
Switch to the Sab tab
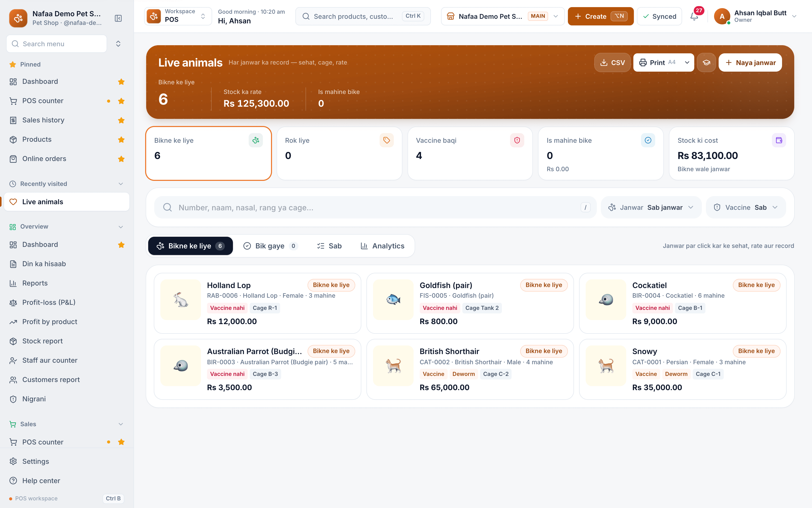click(x=330, y=246)
